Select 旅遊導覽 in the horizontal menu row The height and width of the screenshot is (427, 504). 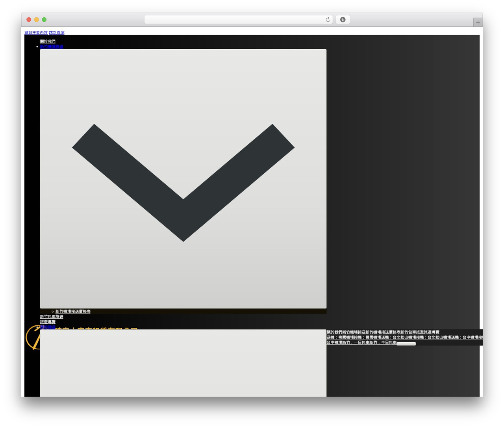[432, 332]
